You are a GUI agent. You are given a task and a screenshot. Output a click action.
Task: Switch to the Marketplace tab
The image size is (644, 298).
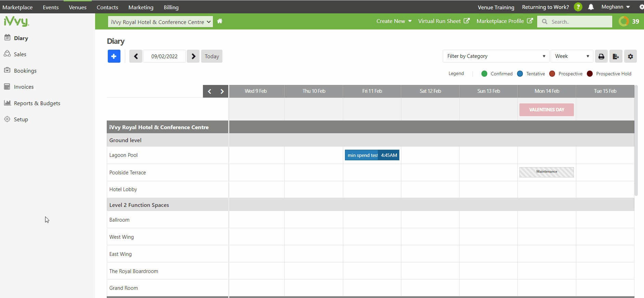click(x=17, y=7)
